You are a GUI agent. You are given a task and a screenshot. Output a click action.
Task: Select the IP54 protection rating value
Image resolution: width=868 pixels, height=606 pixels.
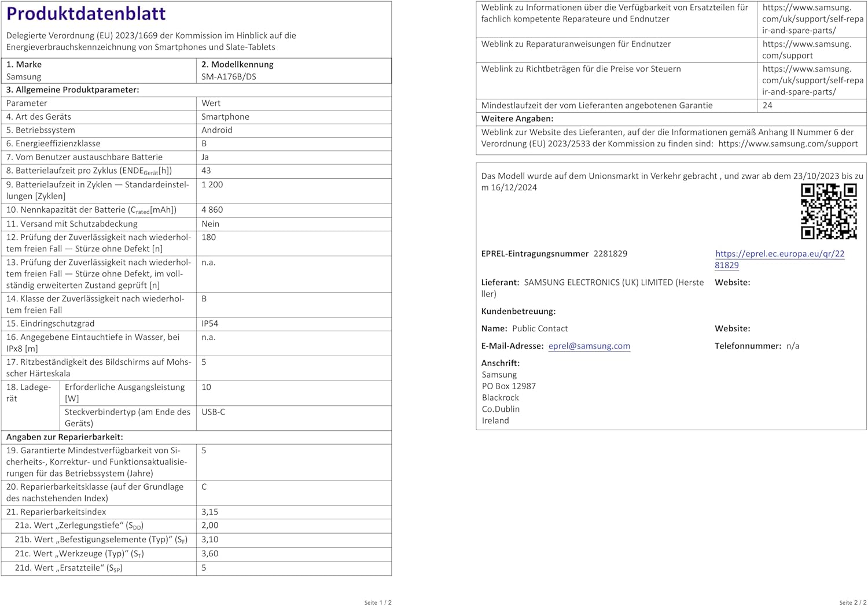point(209,324)
